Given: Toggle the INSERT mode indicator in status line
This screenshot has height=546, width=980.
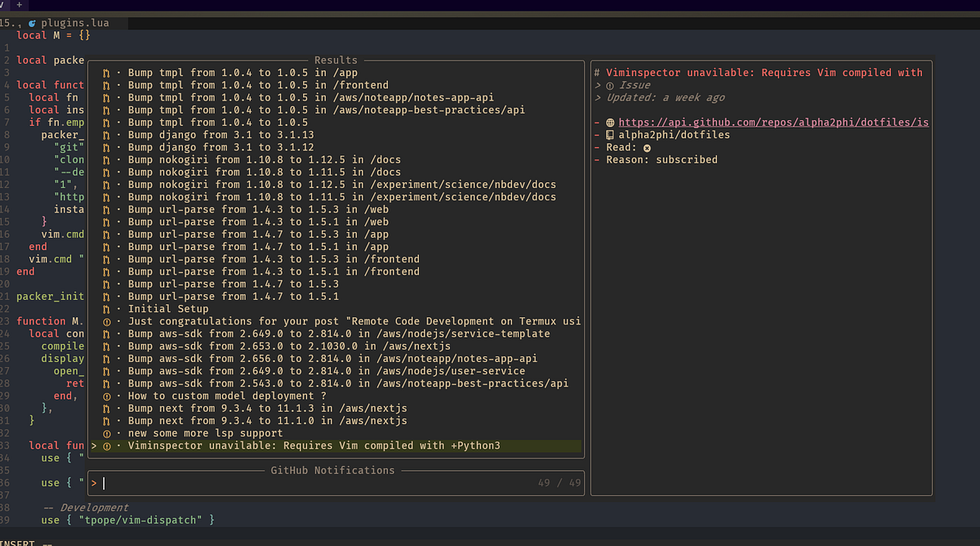Looking at the screenshot, I should pos(19,542).
